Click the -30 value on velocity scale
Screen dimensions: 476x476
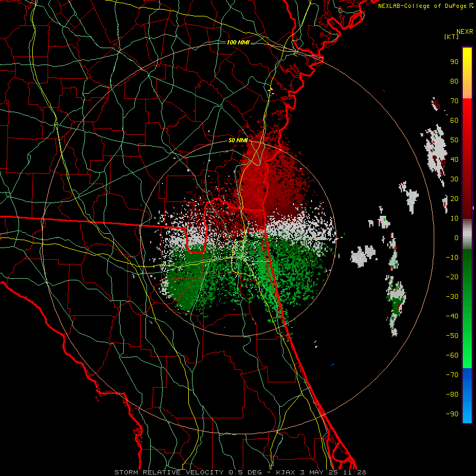pos(452,297)
